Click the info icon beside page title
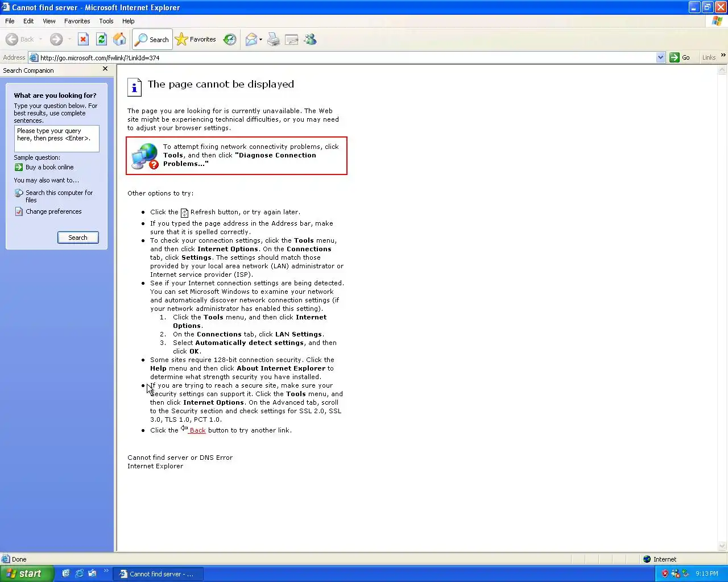728x582 pixels. point(134,86)
